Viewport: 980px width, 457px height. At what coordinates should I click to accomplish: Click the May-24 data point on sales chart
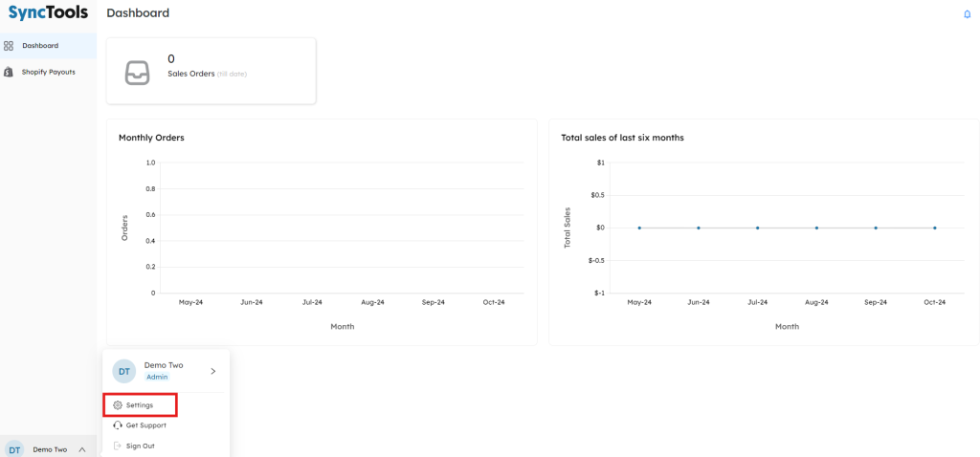[x=639, y=228]
